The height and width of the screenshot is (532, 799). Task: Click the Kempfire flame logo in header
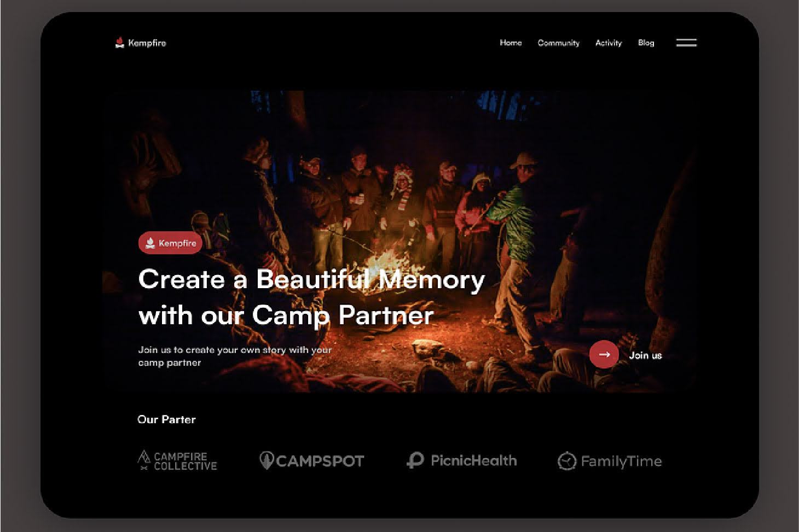119,43
